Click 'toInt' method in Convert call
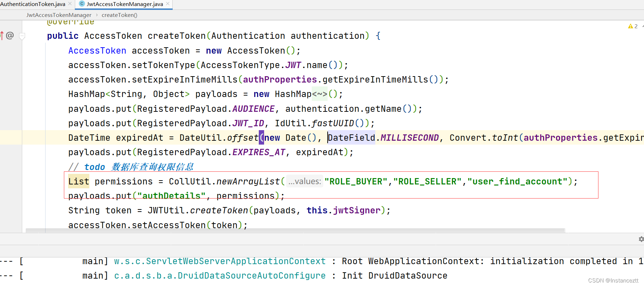This screenshot has width=644, height=286. [x=505, y=138]
